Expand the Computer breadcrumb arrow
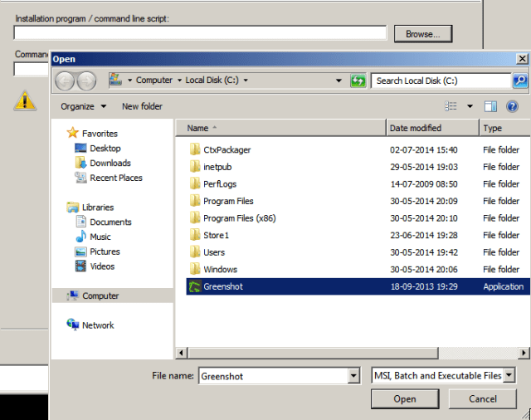This screenshot has height=420, width=531. click(x=179, y=81)
